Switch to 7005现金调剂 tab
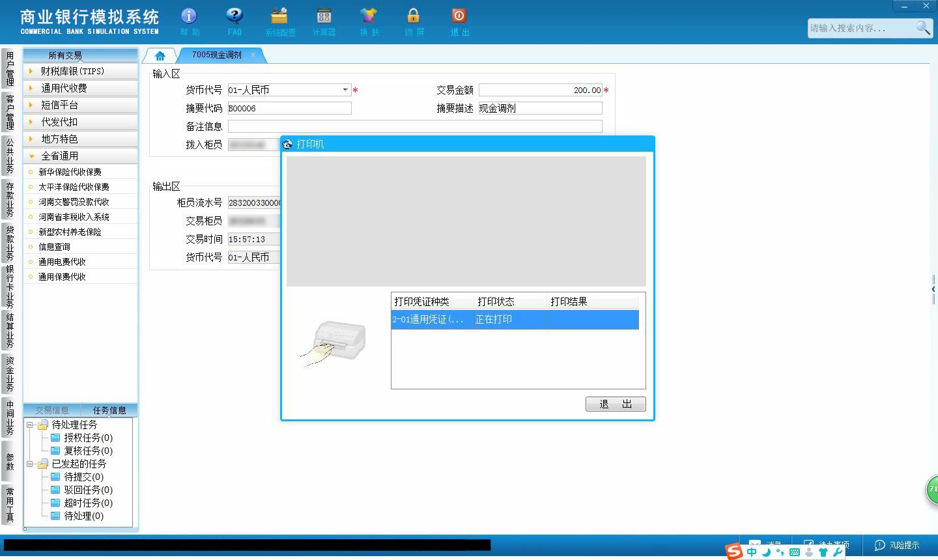This screenshot has height=560, width=938. (x=217, y=55)
